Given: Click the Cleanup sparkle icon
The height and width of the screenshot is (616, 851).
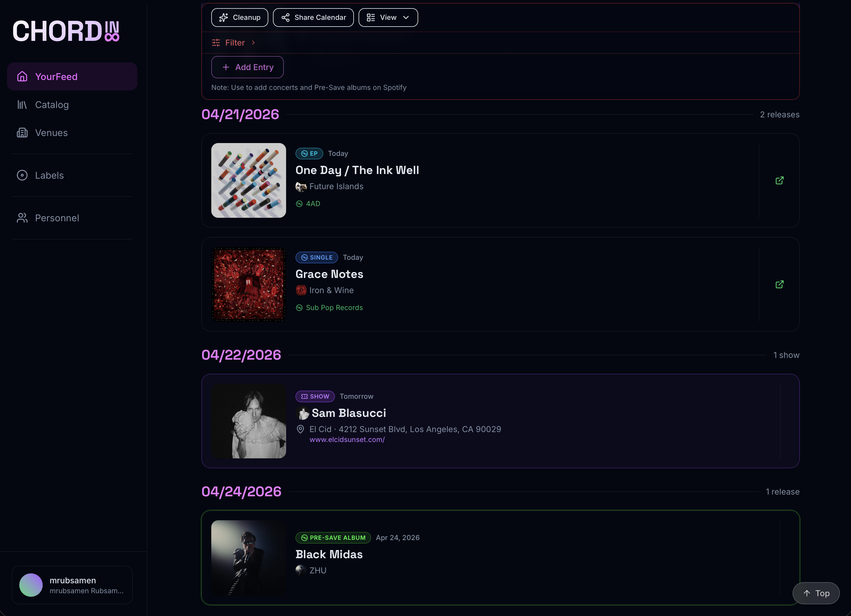Looking at the screenshot, I should pos(224,17).
